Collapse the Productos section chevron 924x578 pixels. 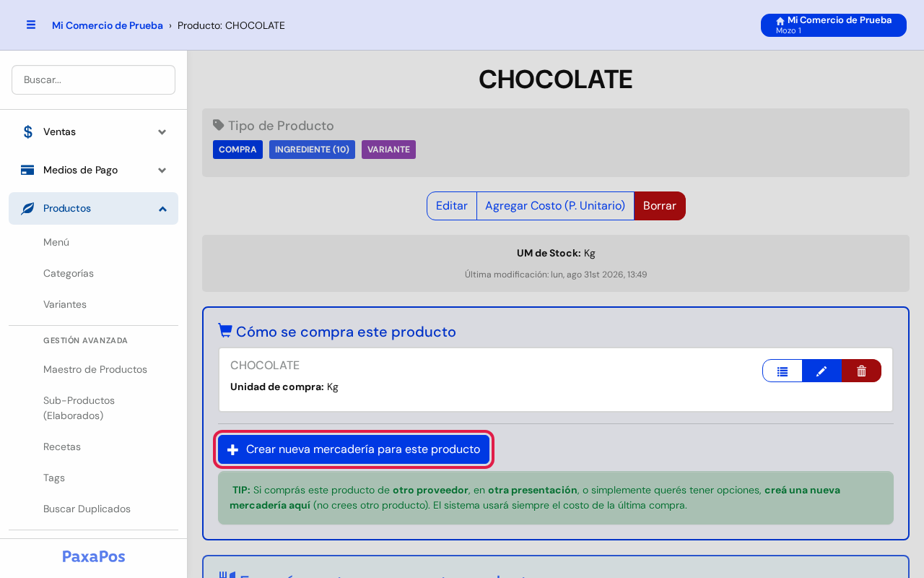click(x=162, y=209)
